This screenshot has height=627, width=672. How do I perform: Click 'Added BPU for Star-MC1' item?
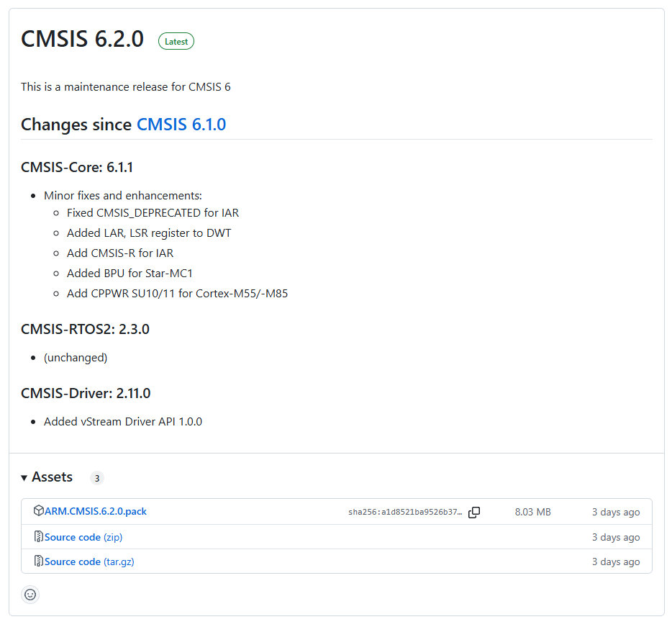tap(130, 273)
